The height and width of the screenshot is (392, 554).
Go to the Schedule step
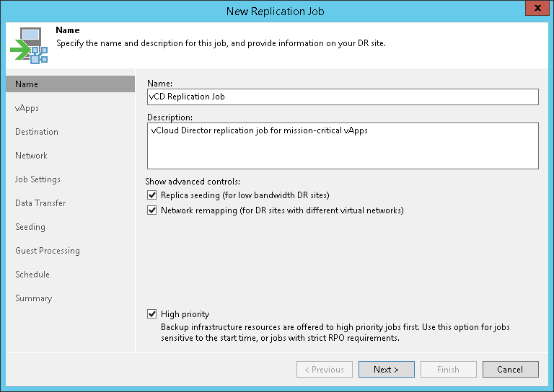coord(32,275)
